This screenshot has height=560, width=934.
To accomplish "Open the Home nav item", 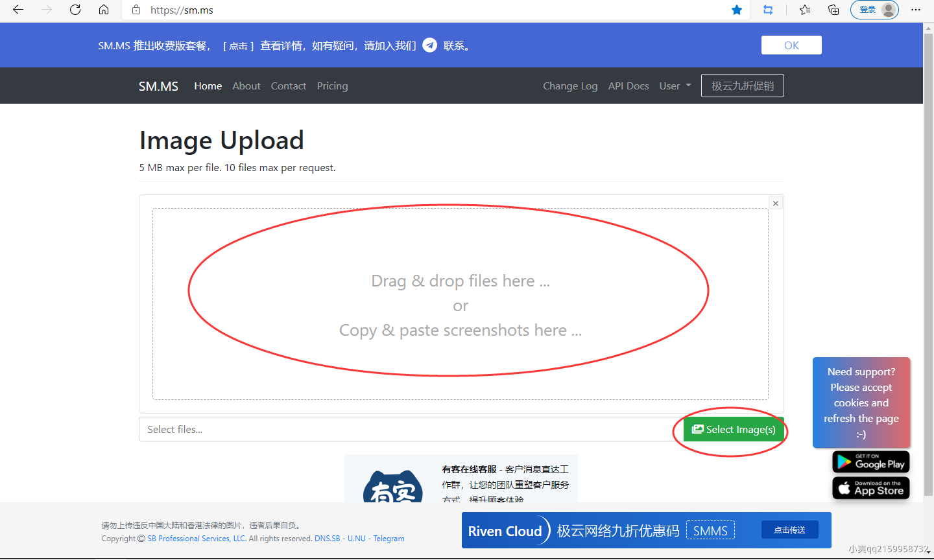I will (208, 86).
